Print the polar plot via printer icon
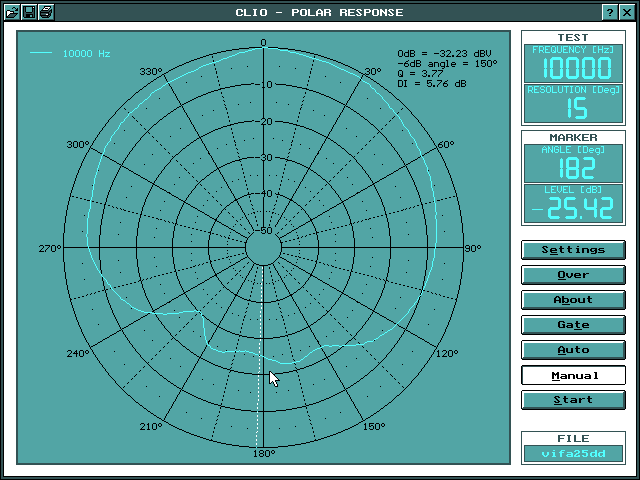The width and height of the screenshot is (640, 480). click(x=46, y=12)
